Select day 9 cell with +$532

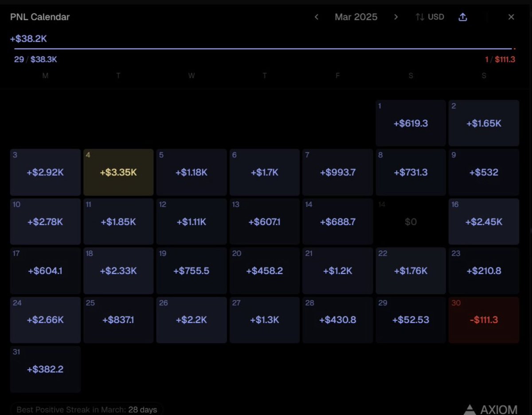pyautogui.click(x=484, y=172)
